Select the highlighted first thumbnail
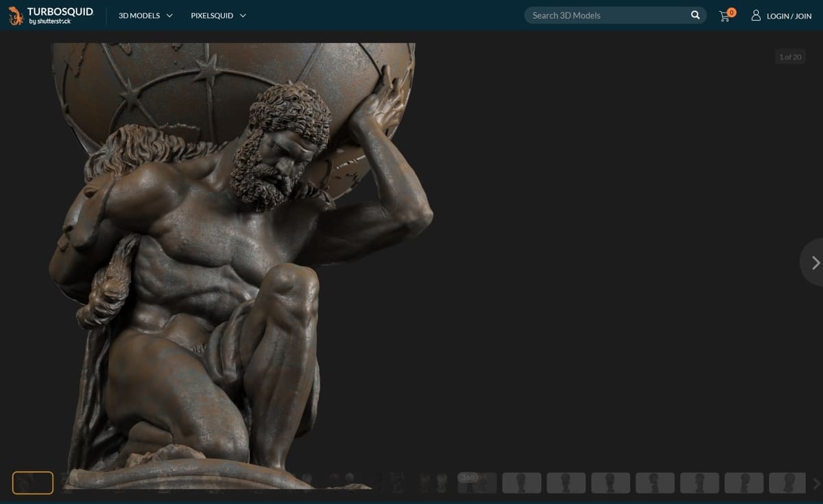Image resolution: width=823 pixels, height=504 pixels. (33, 483)
